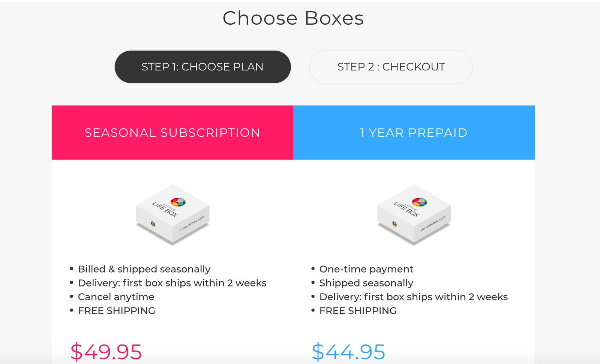Click the $44.95 prepaid price

(348, 352)
